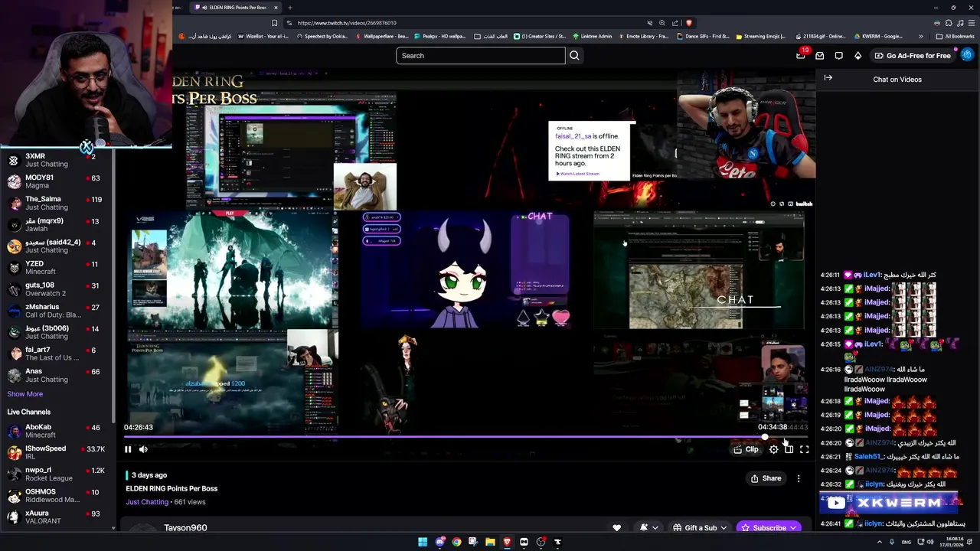This screenshot has height=551, width=980.
Task: Open the user avatar menu
Action: pos(967,54)
